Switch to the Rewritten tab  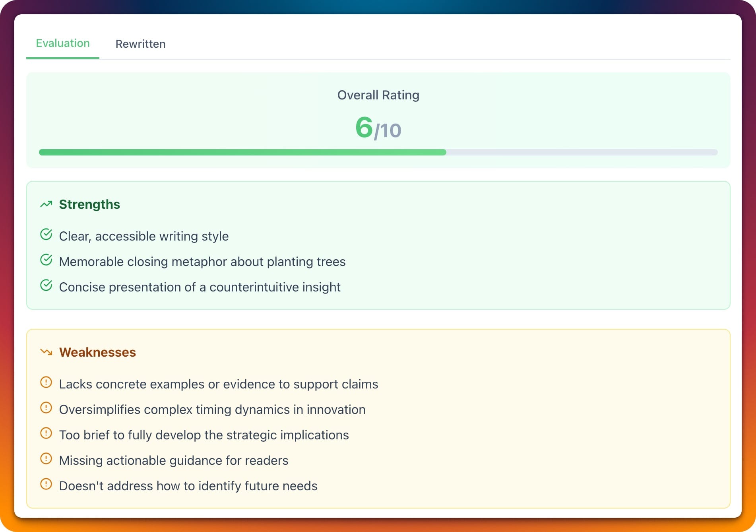click(x=140, y=44)
